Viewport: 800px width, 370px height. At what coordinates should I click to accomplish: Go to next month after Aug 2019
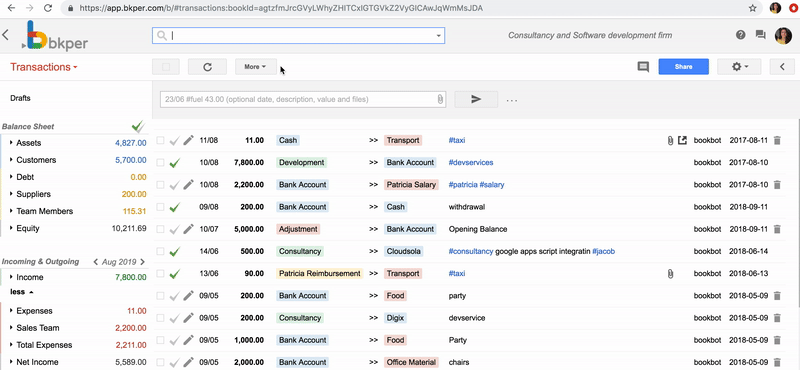pos(142,262)
